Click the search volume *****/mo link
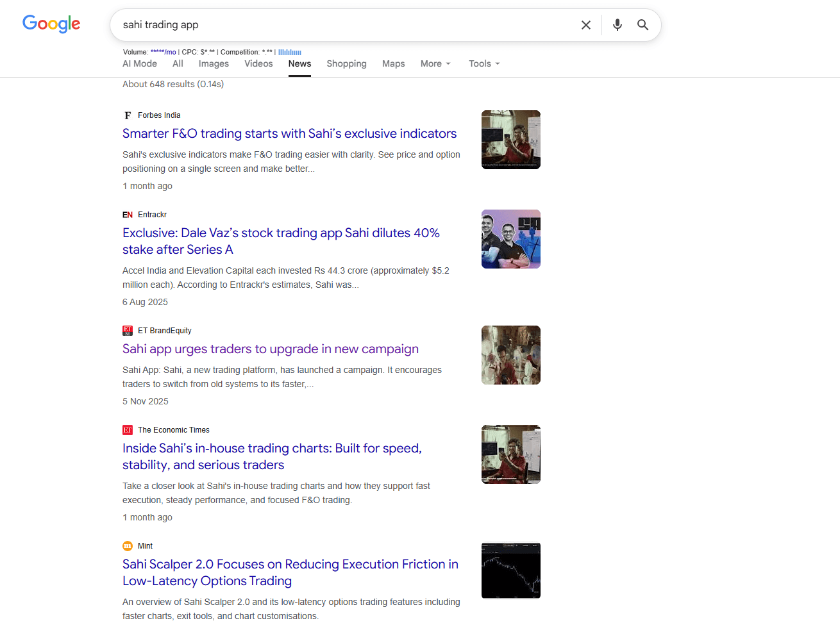This screenshot has height=630, width=840. (x=163, y=53)
